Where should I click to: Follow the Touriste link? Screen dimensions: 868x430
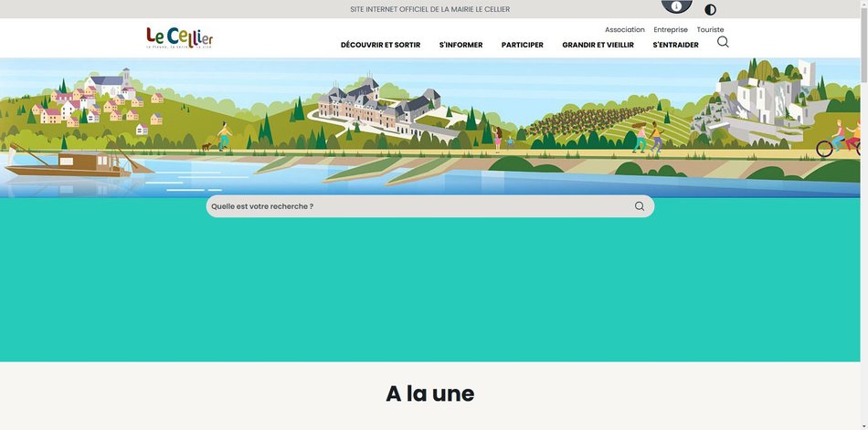pyautogui.click(x=710, y=30)
